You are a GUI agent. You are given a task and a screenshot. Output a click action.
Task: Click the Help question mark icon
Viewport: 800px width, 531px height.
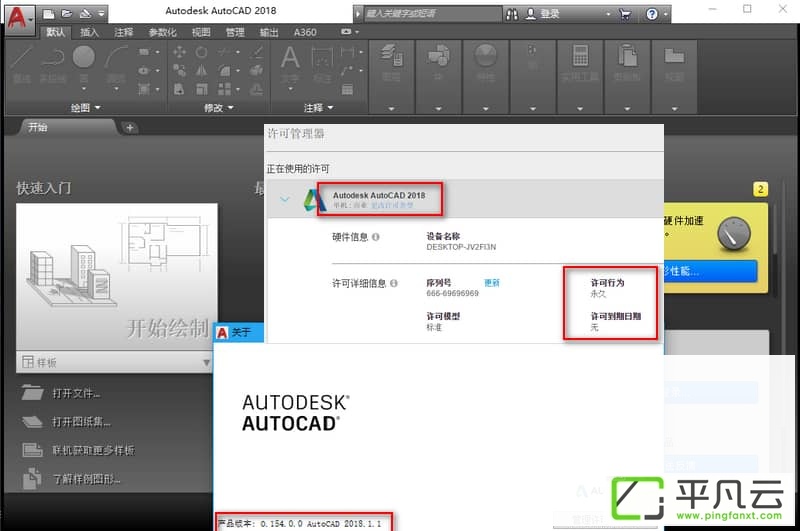tap(652, 14)
